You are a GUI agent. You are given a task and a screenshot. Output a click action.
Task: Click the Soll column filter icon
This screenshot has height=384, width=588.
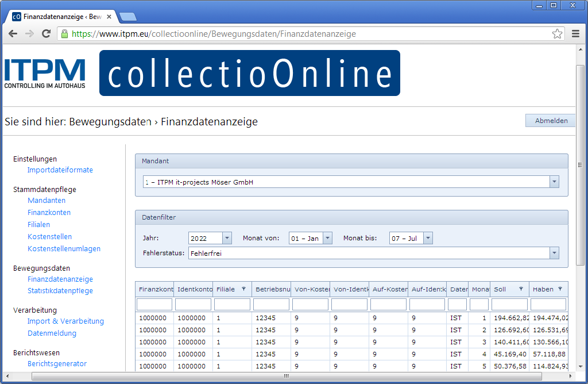(521, 289)
